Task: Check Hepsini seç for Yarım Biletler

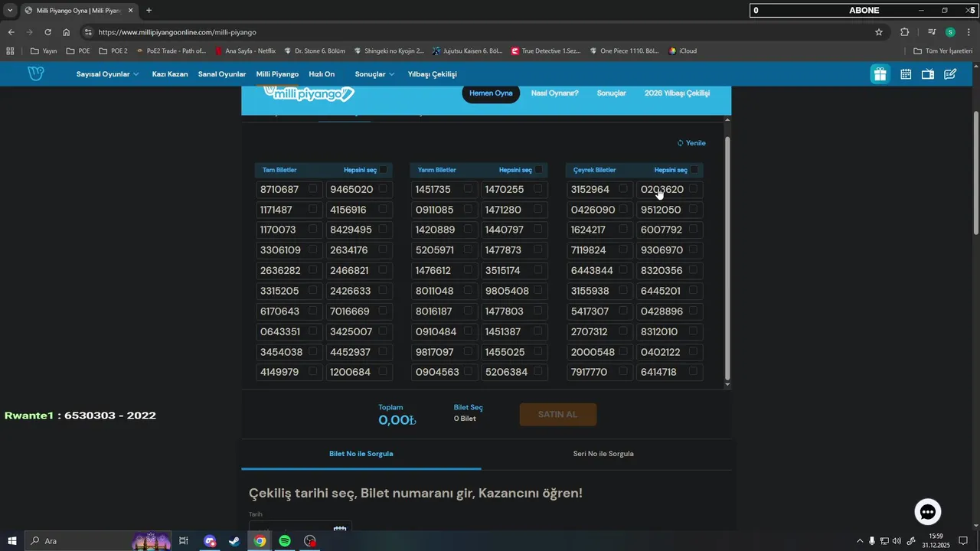Action: [538, 170]
